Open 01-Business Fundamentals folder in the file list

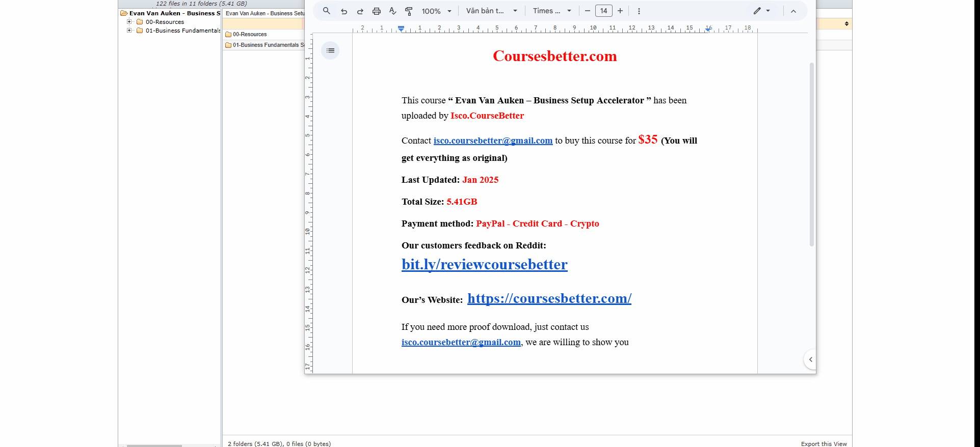tap(265, 45)
